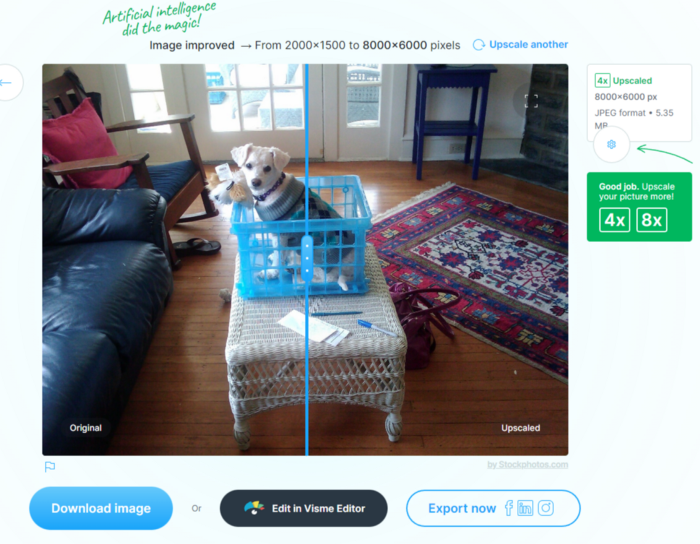
Task: Click the before-after comparison slider handle
Action: click(307, 259)
